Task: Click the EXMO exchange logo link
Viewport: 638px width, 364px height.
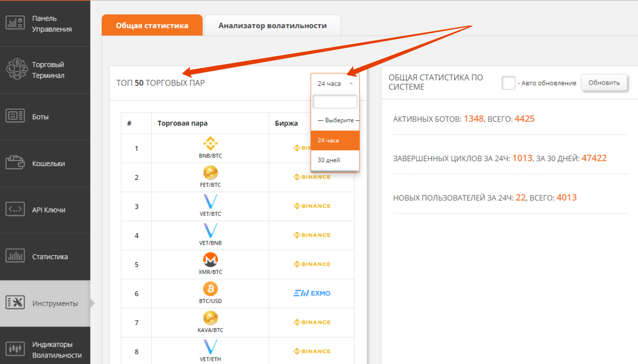Action: [311, 294]
